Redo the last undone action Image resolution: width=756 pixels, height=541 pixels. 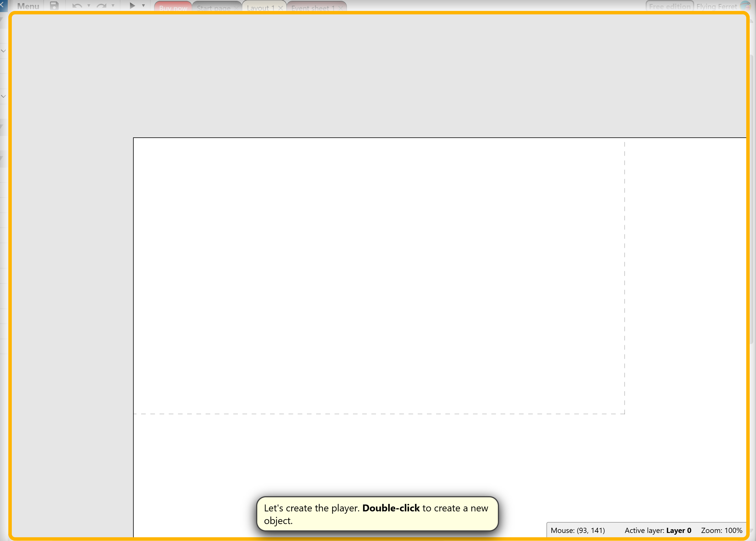[101, 6]
